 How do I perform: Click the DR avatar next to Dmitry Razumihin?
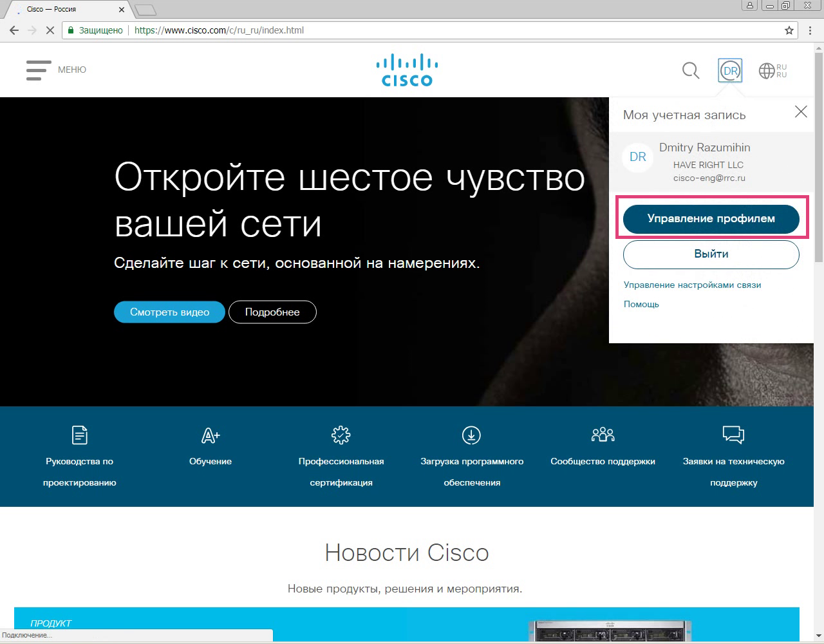tap(638, 157)
